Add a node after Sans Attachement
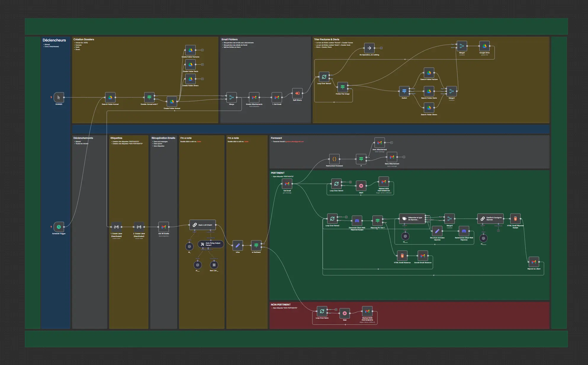The height and width of the screenshot is (365, 588). coord(404,157)
